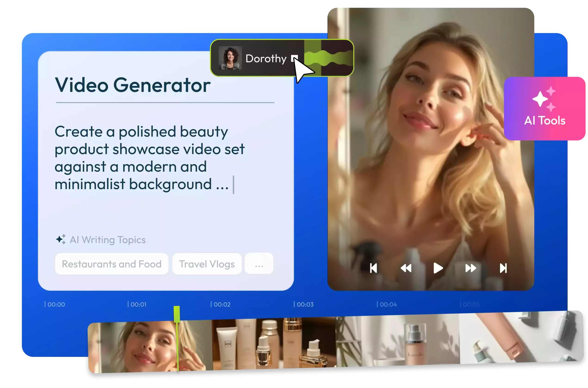Click Dorothy's green audio waveform
The width and height of the screenshot is (588, 388).
331,58
